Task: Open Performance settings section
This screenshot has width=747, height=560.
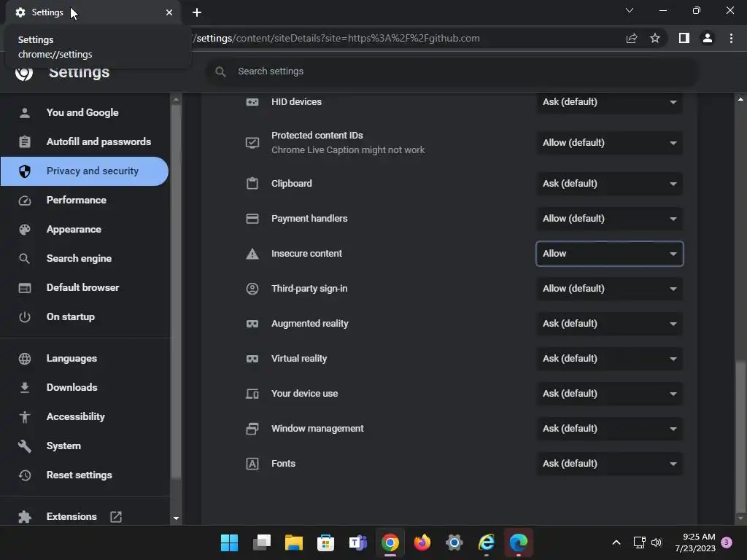Action: (85, 201)
